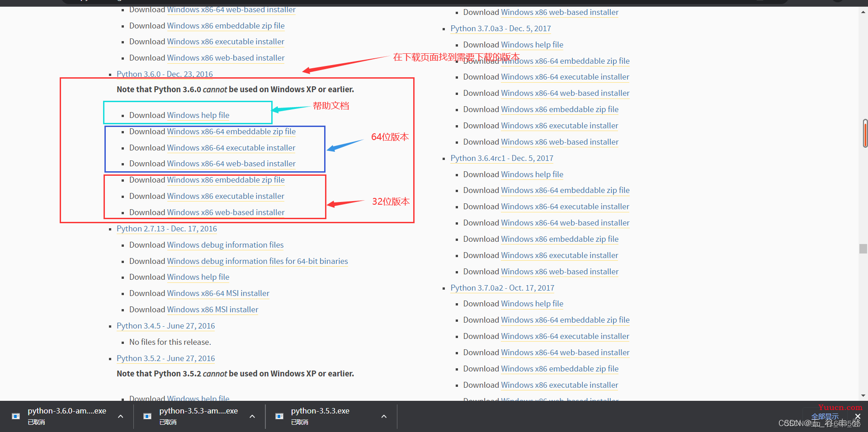This screenshot has width=868, height=432.
Task: Download Windows help file under Python 3.7.0a2
Action: [532, 304]
